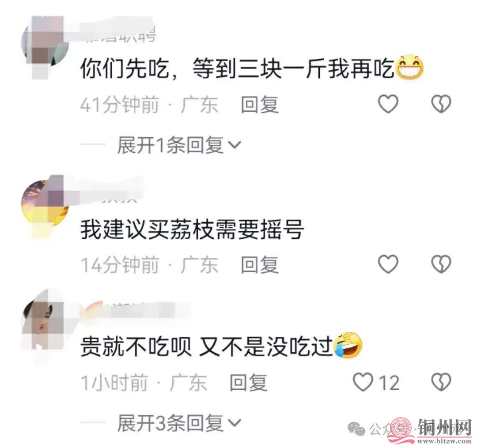
Task: Expand 展开1条回复 under first comment
Action: point(179,145)
